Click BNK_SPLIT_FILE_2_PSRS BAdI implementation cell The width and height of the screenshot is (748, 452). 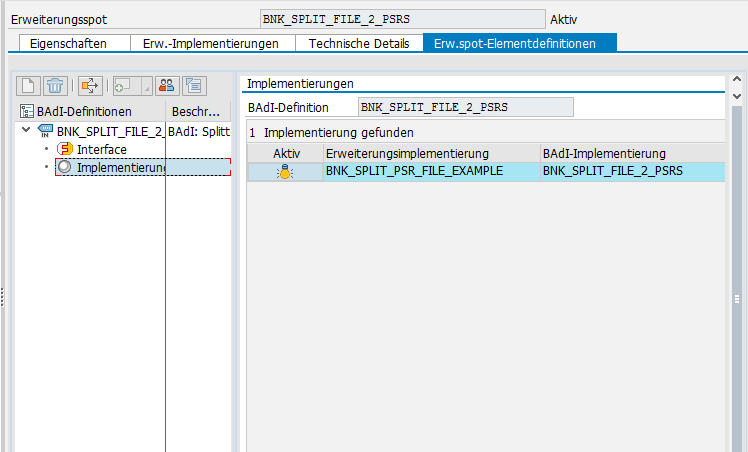612,172
